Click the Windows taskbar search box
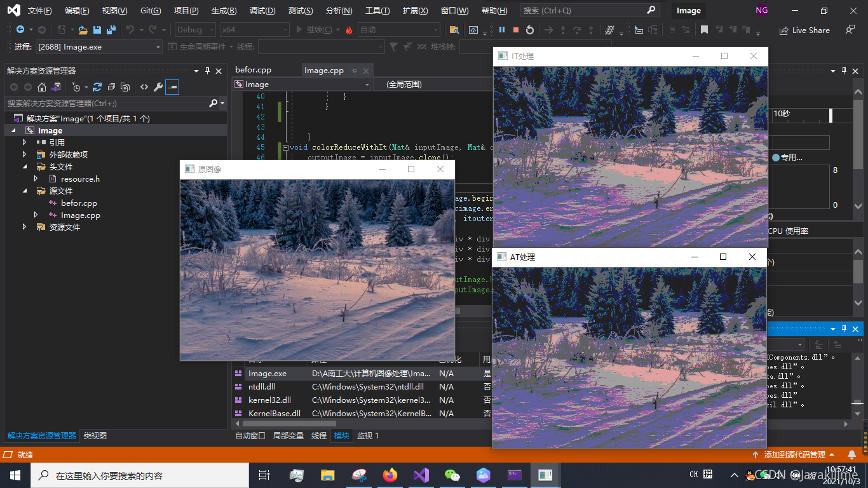The image size is (868, 488). pos(140,475)
